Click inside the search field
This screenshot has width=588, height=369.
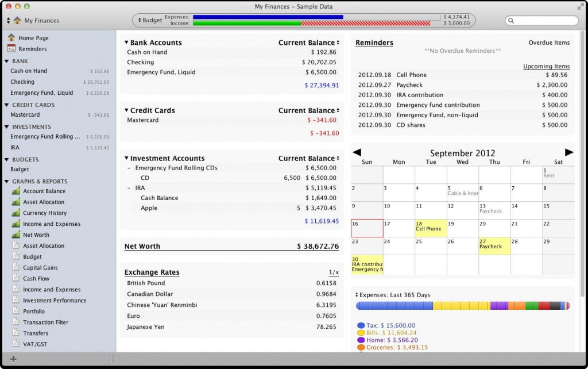(543, 20)
